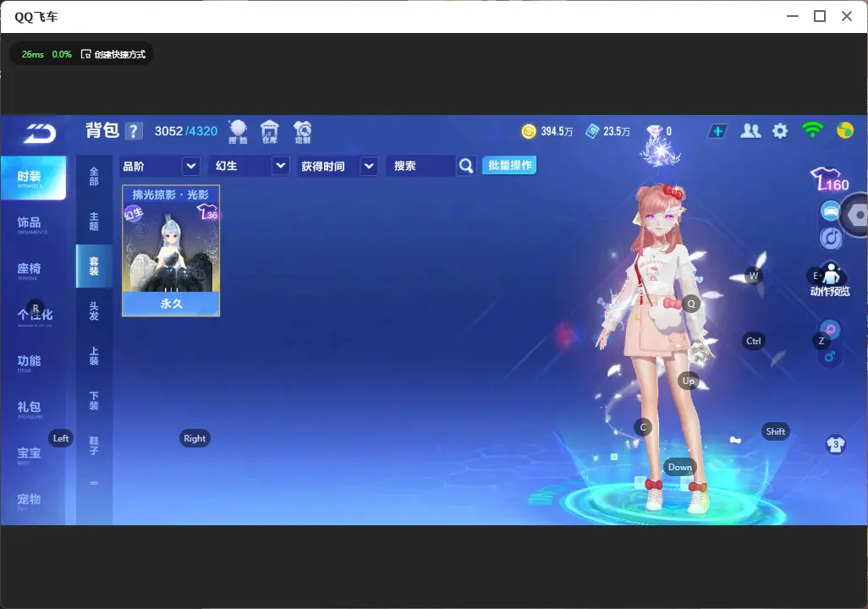Click the shirt icon numbered 3
Image resolution: width=868 pixels, height=609 pixels.
835,445
